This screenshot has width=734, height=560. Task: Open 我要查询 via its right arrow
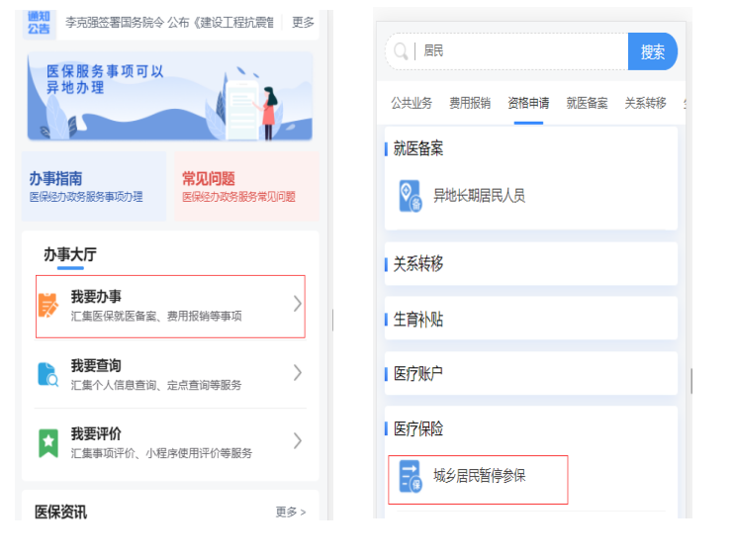tap(297, 373)
